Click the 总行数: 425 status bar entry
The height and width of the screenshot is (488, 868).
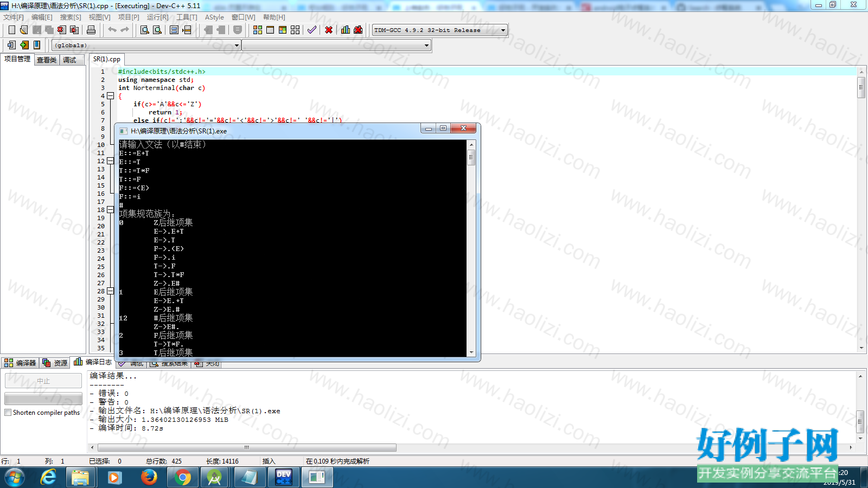point(164,461)
